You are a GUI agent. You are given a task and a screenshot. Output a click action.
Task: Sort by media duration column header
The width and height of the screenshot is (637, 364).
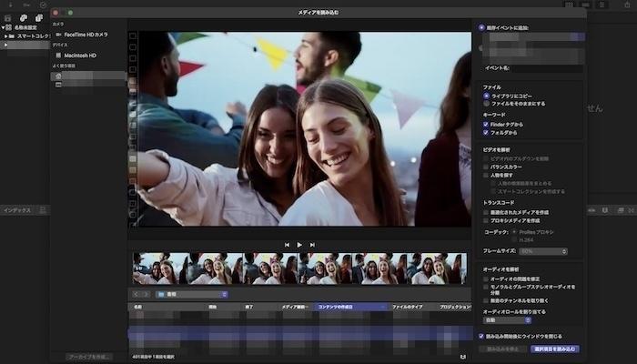coord(296,308)
